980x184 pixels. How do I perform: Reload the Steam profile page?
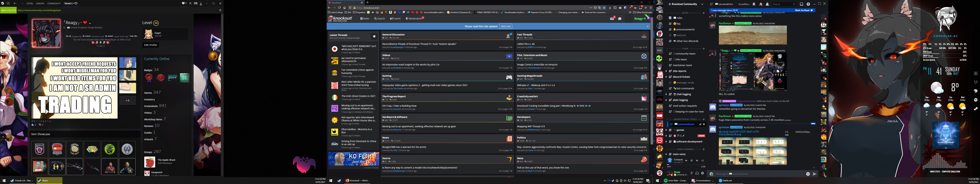(220, 10)
